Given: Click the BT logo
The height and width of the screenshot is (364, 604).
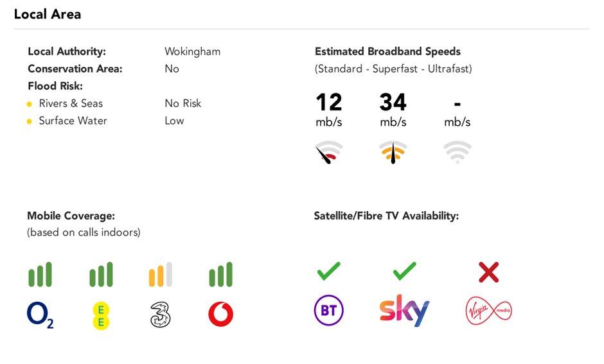Looking at the screenshot, I should [x=328, y=310].
